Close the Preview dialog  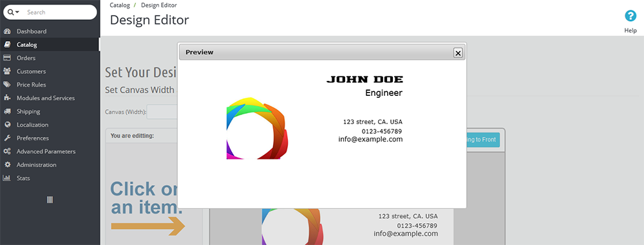click(x=458, y=53)
